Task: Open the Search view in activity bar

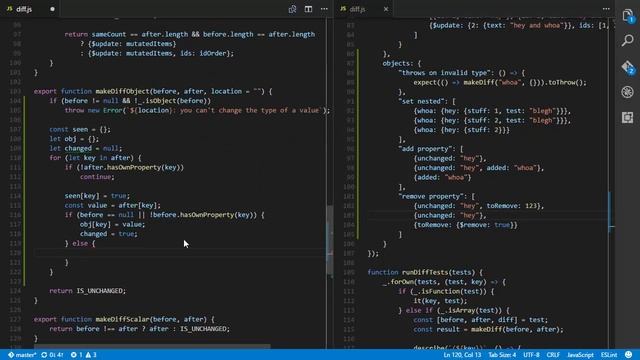Action: (x=628, y=40)
